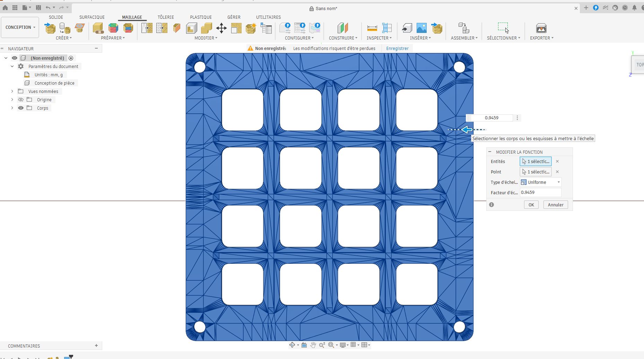644x359 pixels.
Task: Open the CONCEPTION workspace dropdown
Action: tap(20, 27)
